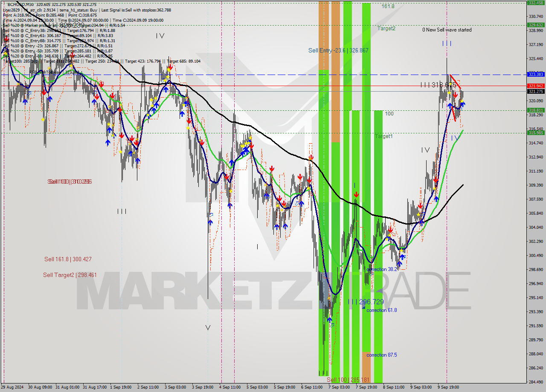The image size is (546, 392).
Task: Click the blue '| | |' wave marker near top right
Action: coord(447,43)
